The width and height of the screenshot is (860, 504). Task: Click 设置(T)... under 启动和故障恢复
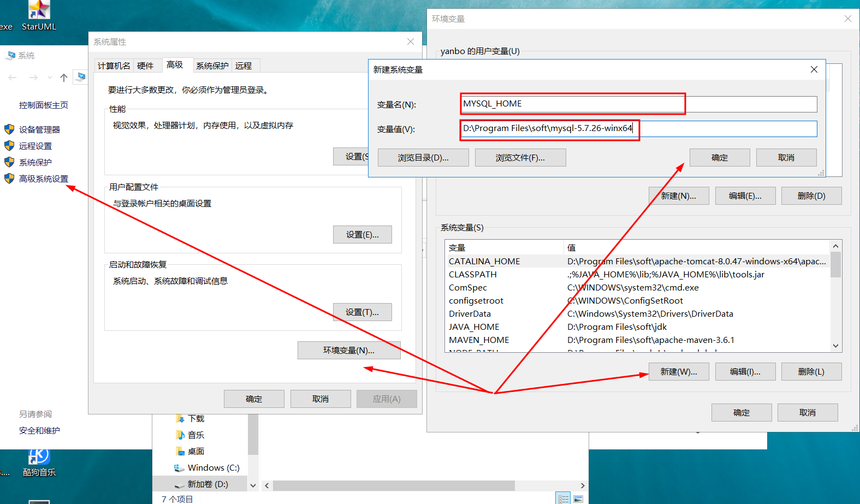(363, 312)
